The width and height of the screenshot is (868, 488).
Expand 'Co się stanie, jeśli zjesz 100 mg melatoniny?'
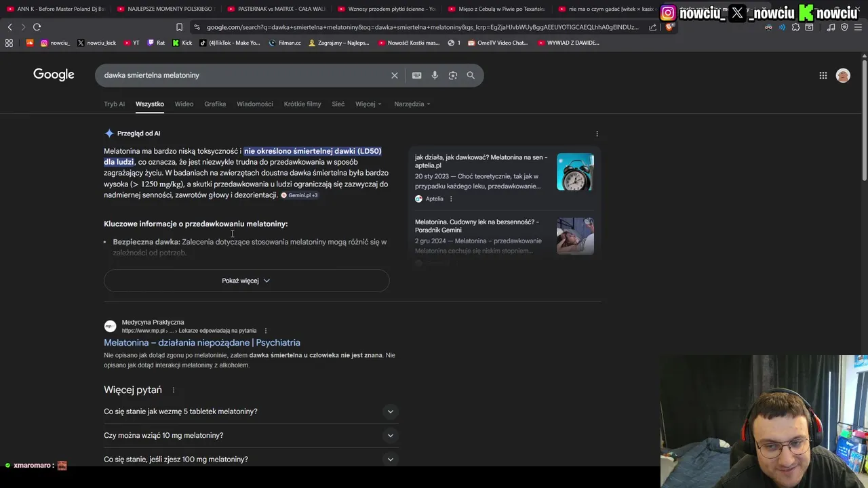[x=251, y=459]
